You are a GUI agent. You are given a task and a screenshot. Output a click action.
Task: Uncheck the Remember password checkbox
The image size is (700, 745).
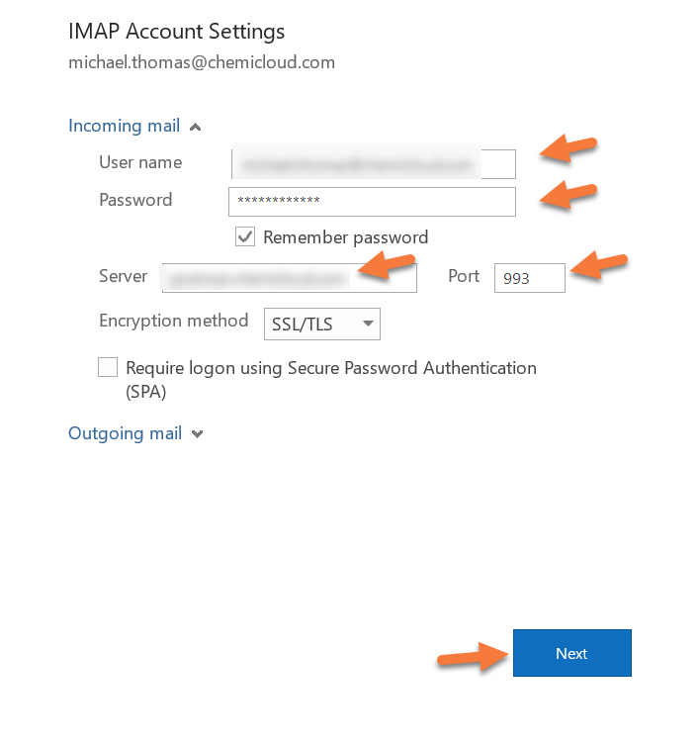point(245,237)
